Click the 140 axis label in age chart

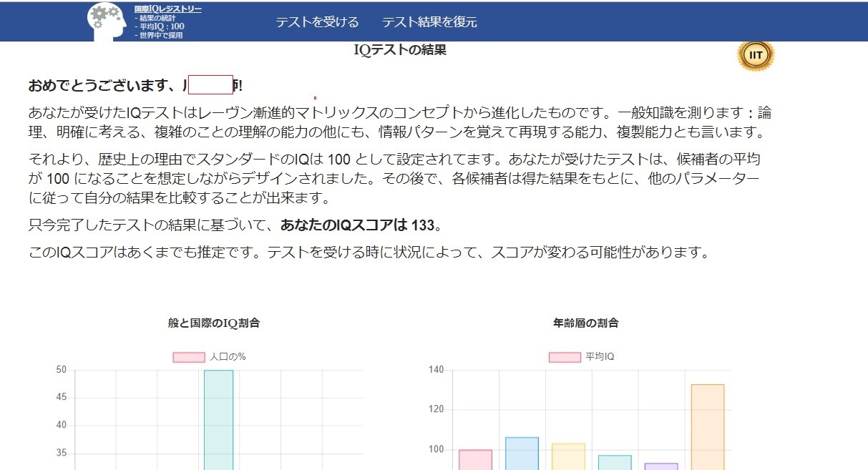pyautogui.click(x=437, y=370)
